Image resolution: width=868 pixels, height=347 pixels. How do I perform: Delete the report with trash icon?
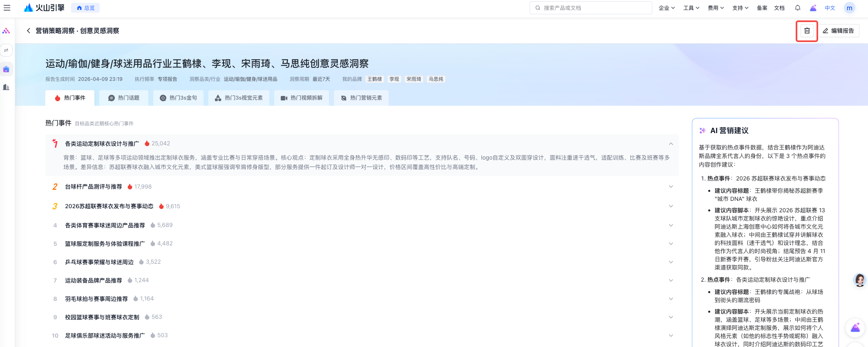point(807,31)
